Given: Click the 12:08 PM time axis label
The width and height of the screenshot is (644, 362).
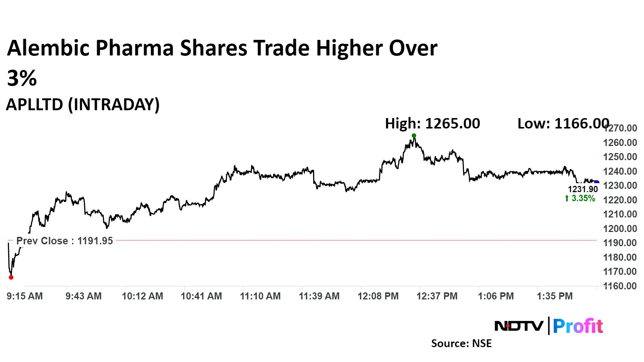Looking at the screenshot, I should (378, 296).
